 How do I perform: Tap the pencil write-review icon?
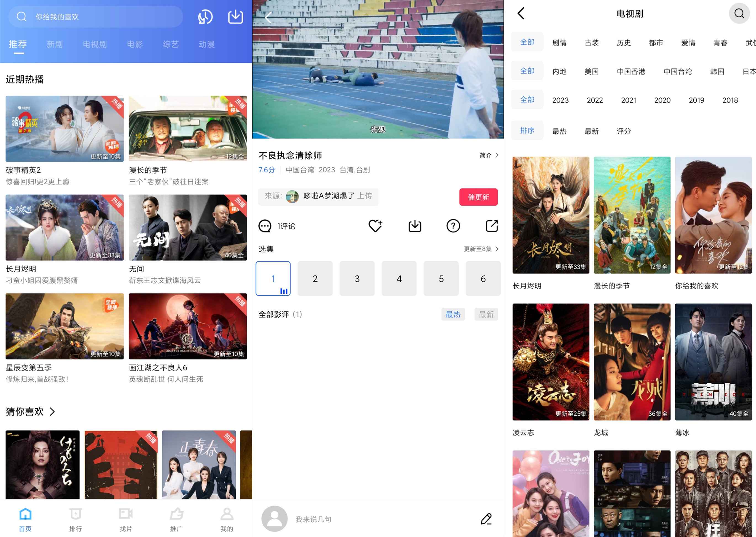486,519
